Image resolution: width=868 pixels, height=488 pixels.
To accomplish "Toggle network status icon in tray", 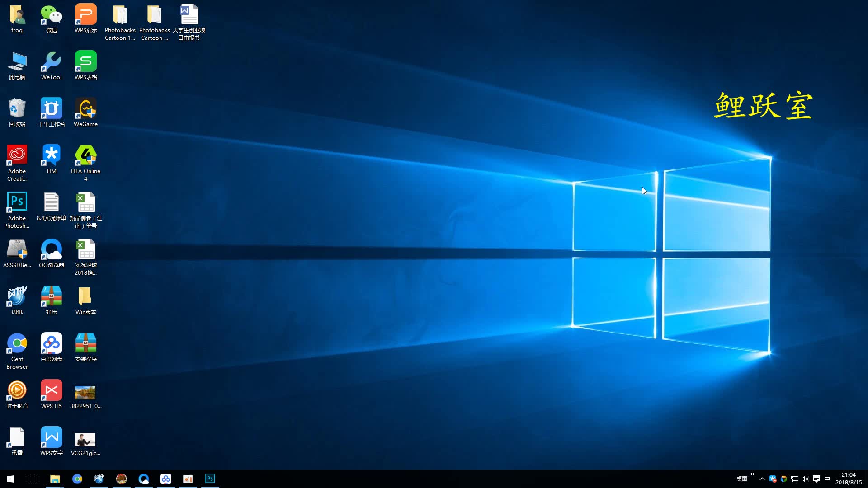I will tap(794, 479).
